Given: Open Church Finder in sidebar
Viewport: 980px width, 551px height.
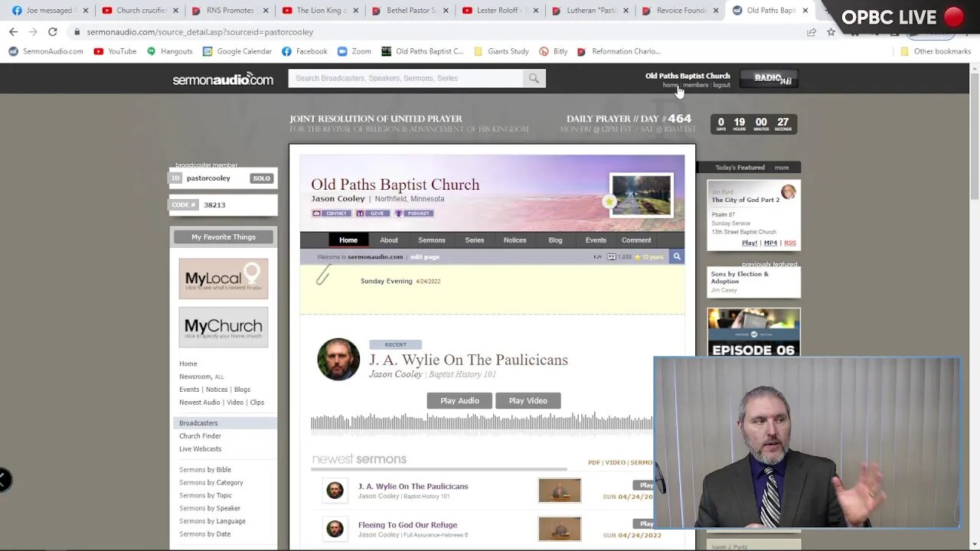Looking at the screenshot, I should 200,436.
